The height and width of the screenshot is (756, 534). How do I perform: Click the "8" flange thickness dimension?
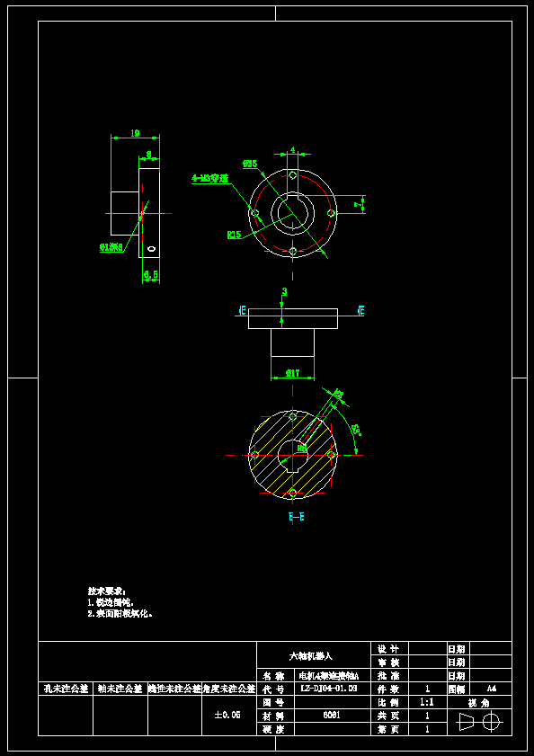pyautogui.click(x=149, y=155)
